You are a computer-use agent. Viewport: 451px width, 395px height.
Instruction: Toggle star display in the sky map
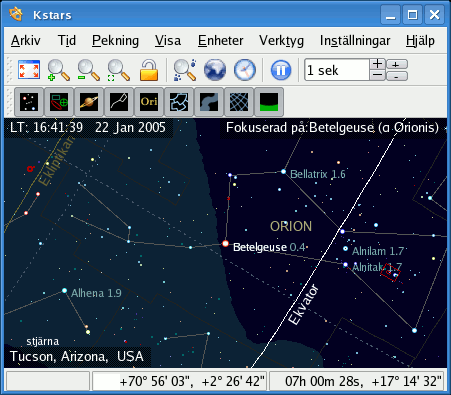[x=29, y=102]
